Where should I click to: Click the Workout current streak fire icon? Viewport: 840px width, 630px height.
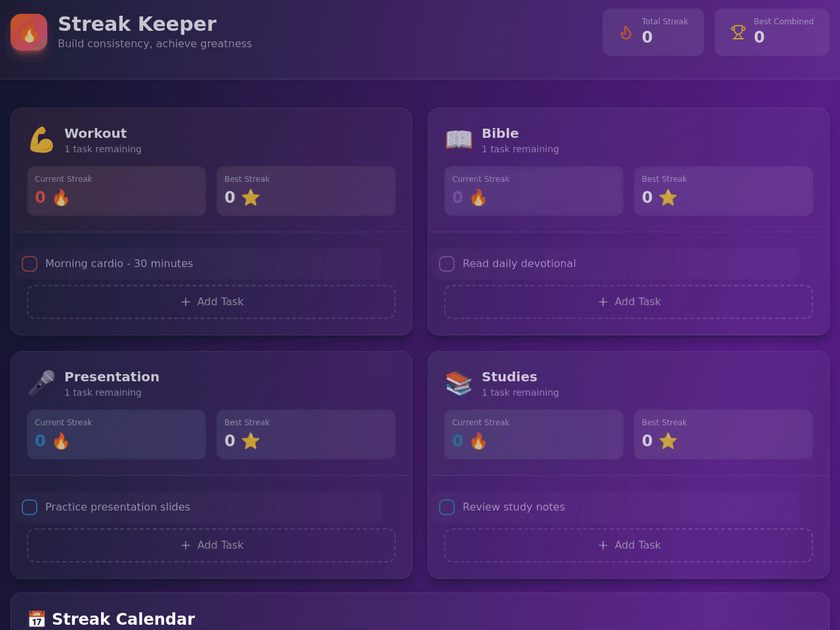point(61,198)
